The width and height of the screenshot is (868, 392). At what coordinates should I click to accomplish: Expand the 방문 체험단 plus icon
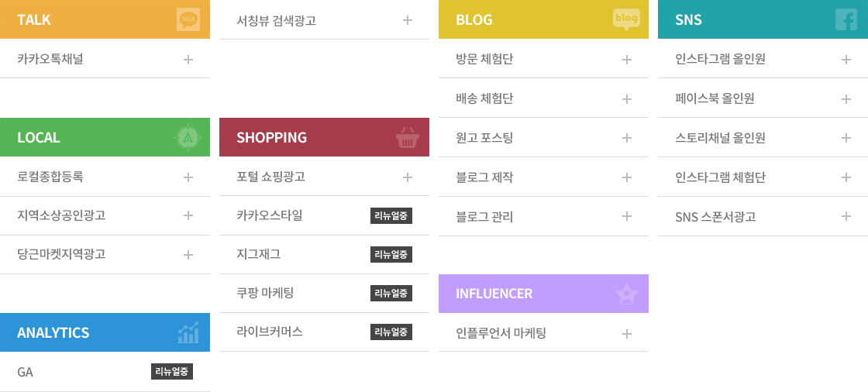click(627, 59)
